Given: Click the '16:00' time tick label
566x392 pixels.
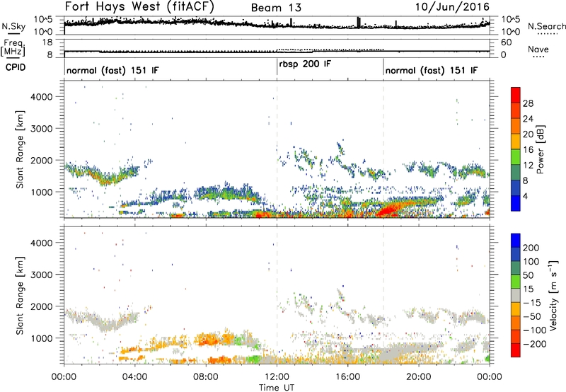Looking at the screenshot, I should (x=347, y=377).
